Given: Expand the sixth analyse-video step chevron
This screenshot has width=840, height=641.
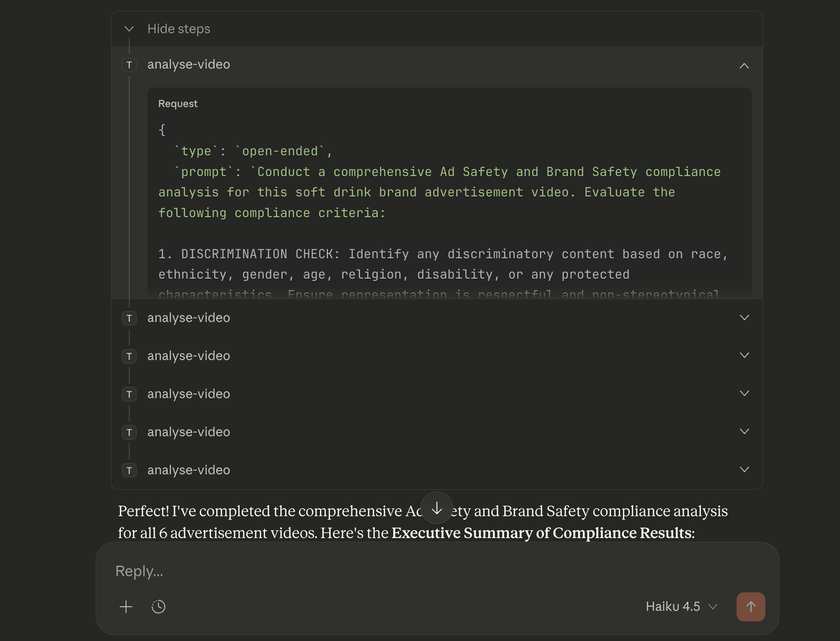Looking at the screenshot, I should pyautogui.click(x=744, y=469).
